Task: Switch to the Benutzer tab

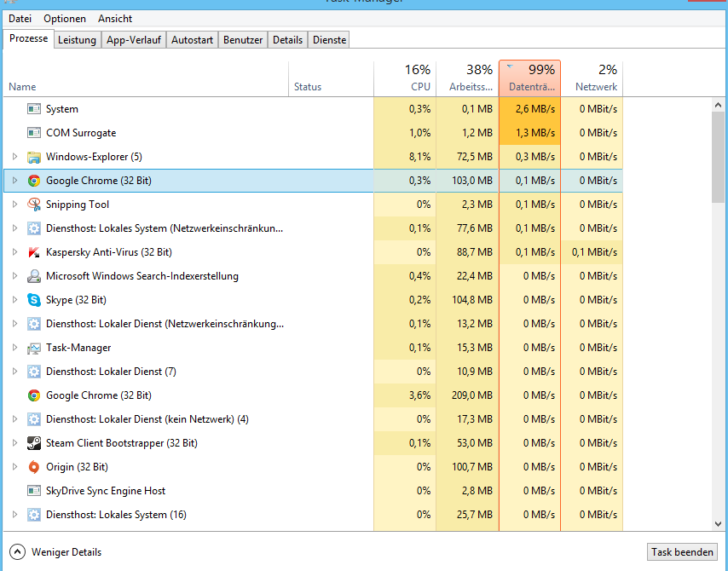Action: click(243, 40)
